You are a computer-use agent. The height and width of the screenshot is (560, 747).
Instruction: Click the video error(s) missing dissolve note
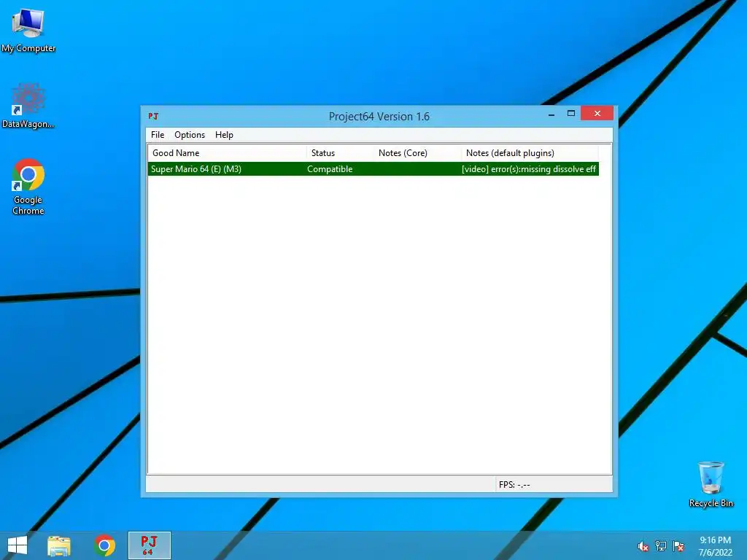pos(529,169)
